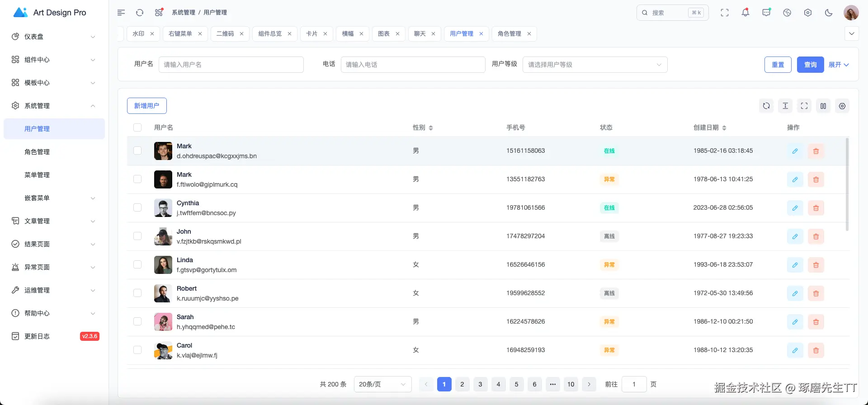Image resolution: width=868 pixels, height=405 pixels.
Task: Enter fullscreen from the top header
Action: tap(724, 13)
